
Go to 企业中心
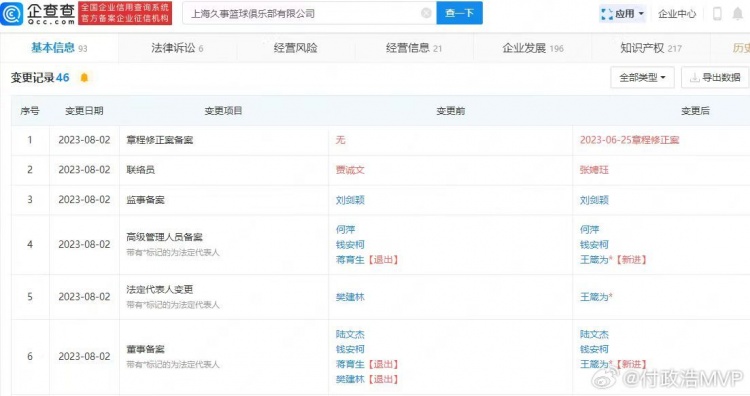(677, 14)
